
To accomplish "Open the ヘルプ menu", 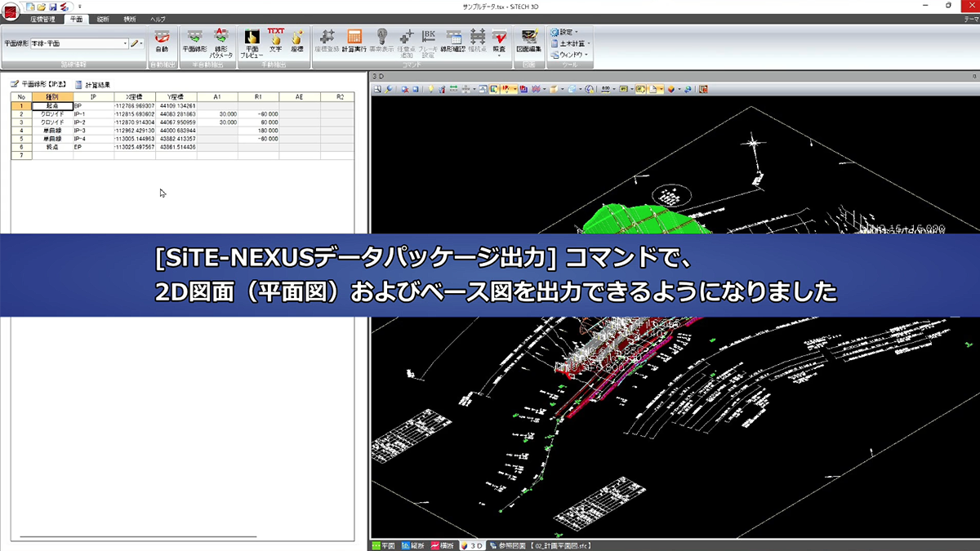I will tap(156, 19).
